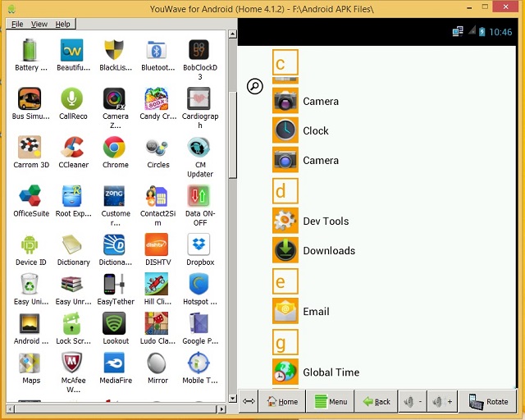Select the Carrom 3D icon
The height and width of the screenshot is (420, 525).
(x=30, y=147)
